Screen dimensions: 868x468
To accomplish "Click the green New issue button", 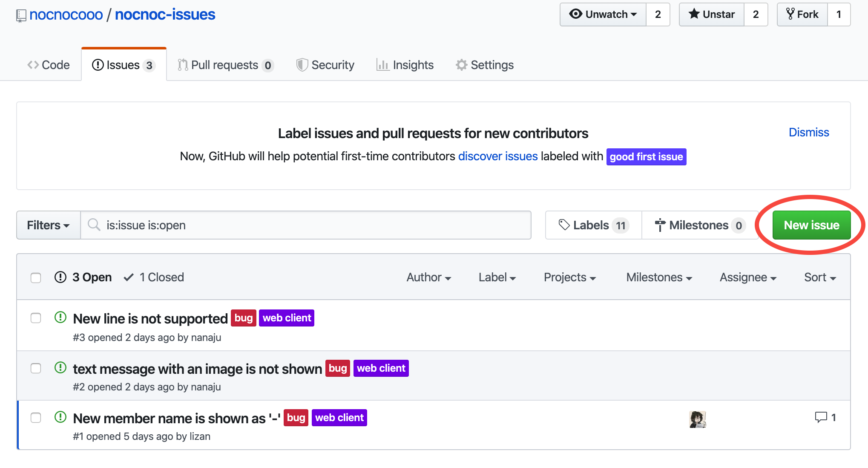I will pyautogui.click(x=811, y=225).
